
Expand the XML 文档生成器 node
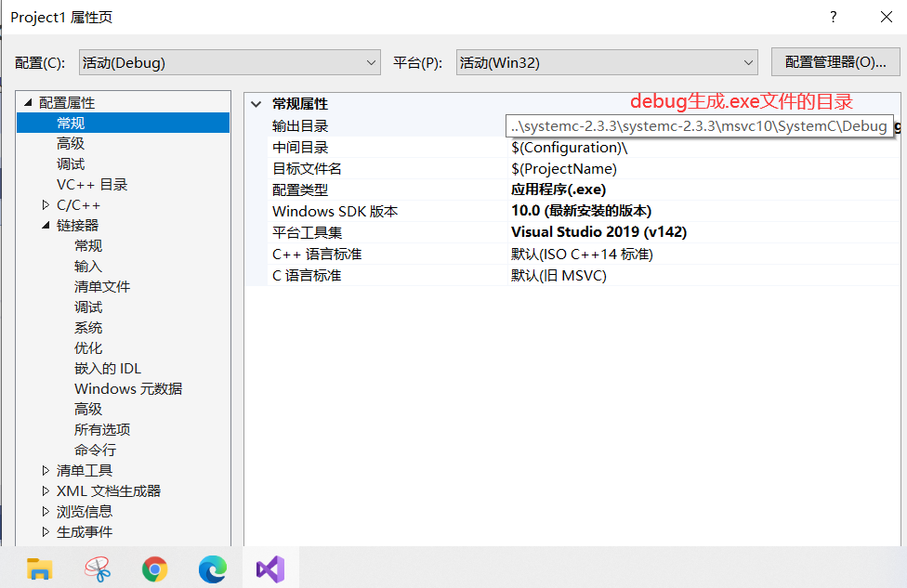click(44, 490)
